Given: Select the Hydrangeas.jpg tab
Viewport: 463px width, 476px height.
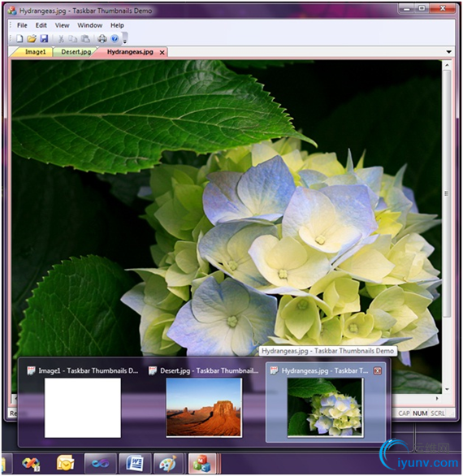Looking at the screenshot, I should 130,52.
